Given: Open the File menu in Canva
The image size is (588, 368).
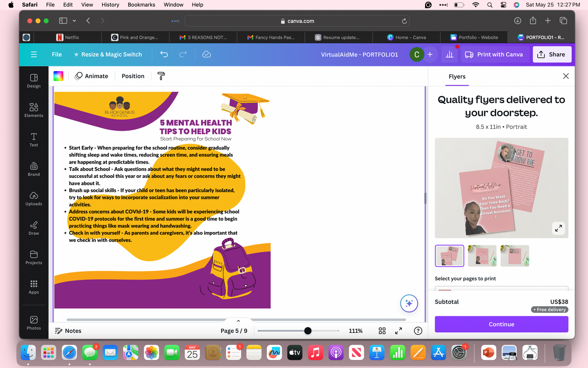Looking at the screenshot, I should tap(57, 54).
